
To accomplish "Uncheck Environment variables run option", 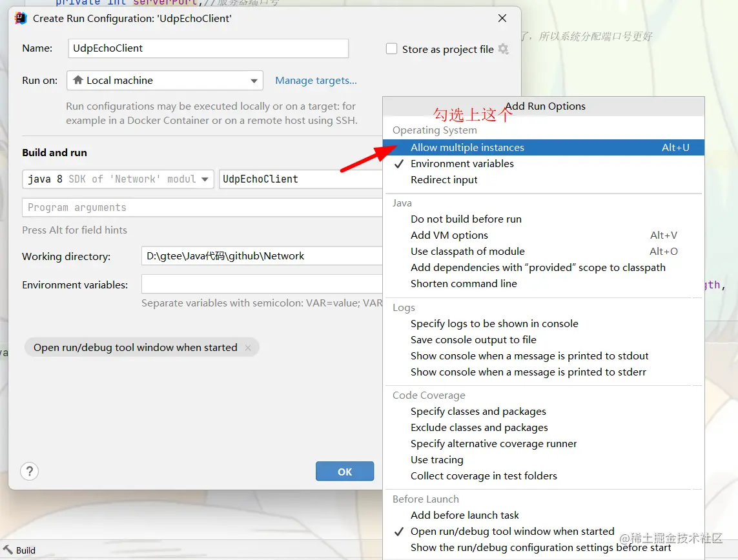I will 543,164.
